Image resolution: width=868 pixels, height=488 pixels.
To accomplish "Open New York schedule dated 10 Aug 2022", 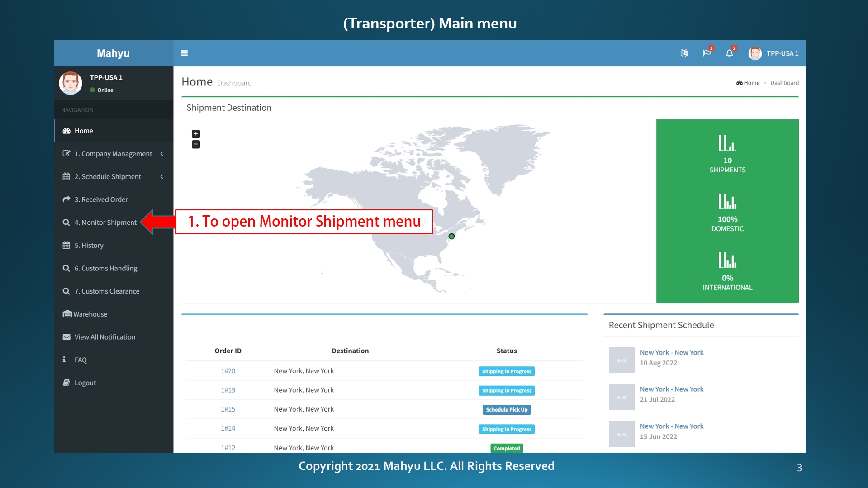I will coord(672,352).
